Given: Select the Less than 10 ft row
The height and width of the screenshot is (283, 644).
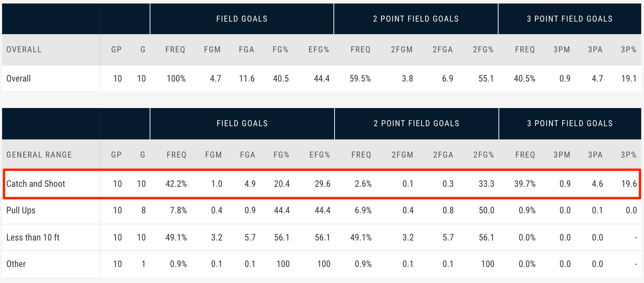Looking at the screenshot, I should [33, 237].
